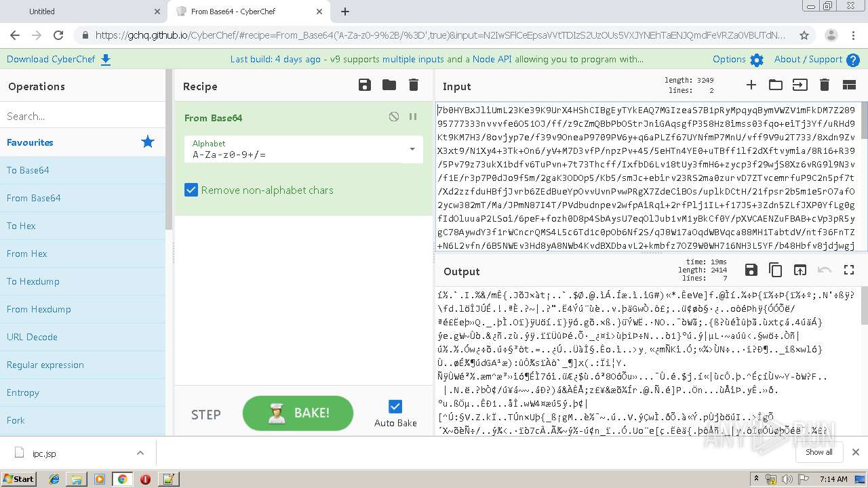Bookmark this page with the star icon
This screenshot has width=868, height=488.
pyautogui.click(x=804, y=35)
